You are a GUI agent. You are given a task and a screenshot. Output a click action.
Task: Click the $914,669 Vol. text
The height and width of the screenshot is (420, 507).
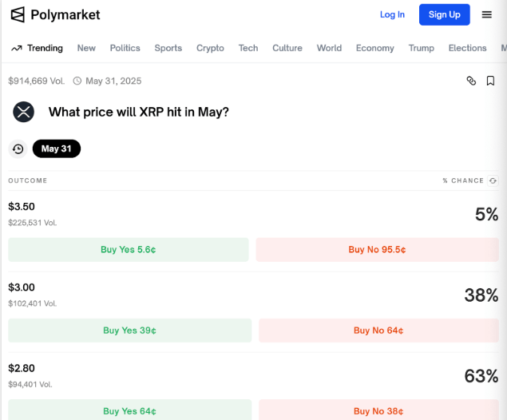tap(37, 81)
